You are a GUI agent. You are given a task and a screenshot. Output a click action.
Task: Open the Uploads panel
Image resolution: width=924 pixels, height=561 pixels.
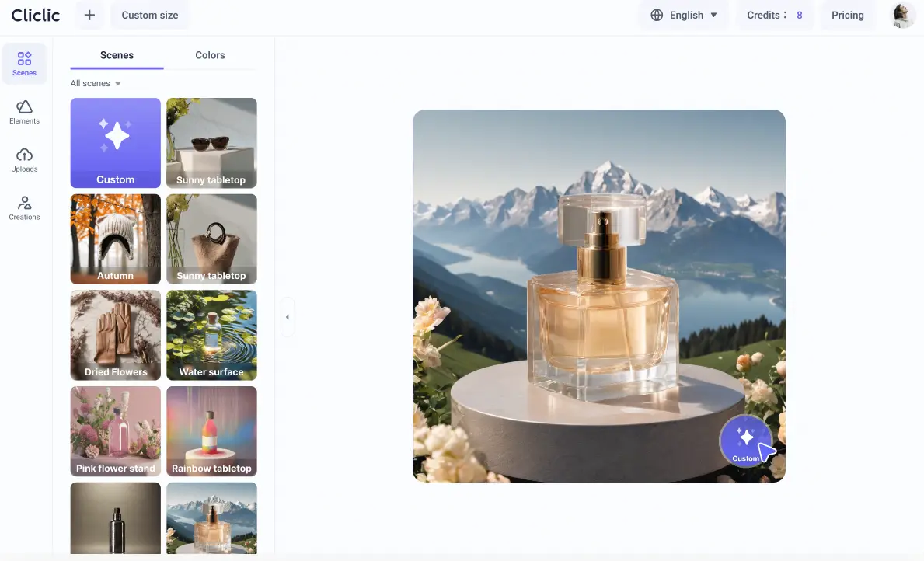[x=24, y=159]
